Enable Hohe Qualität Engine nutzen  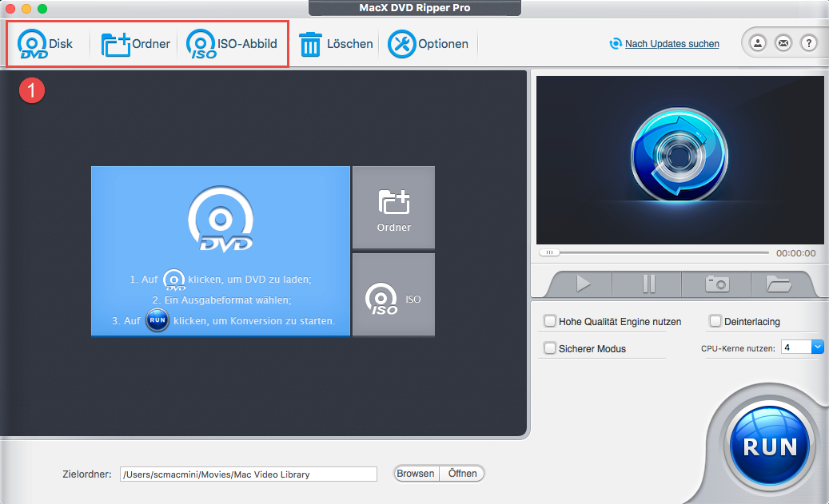point(550,321)
